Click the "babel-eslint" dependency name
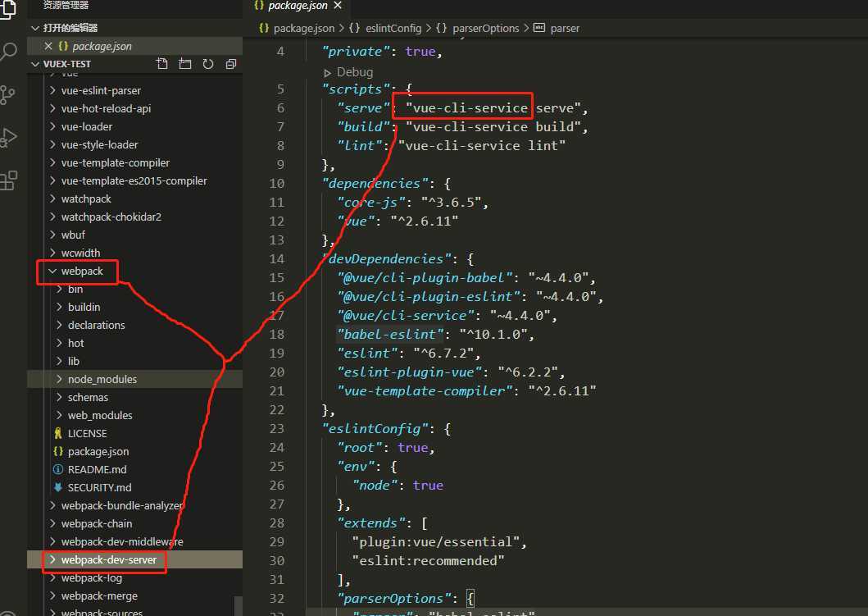 click(390, 335)
